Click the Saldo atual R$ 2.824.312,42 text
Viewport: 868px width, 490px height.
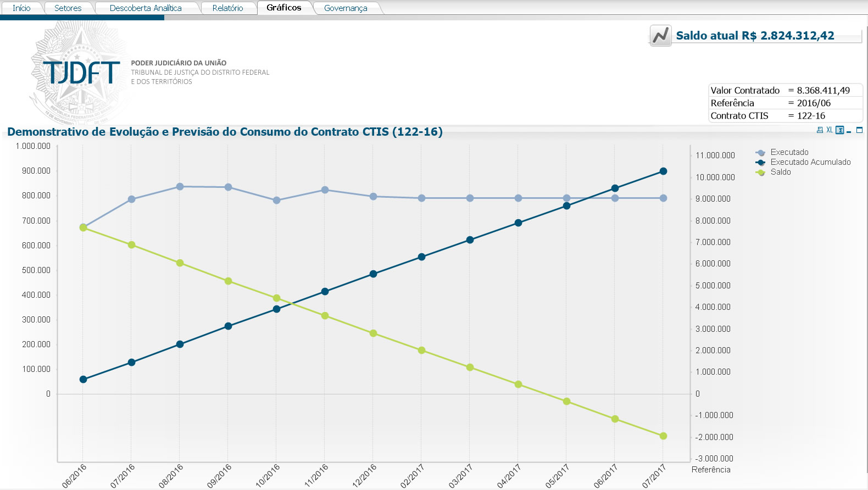pyautogui.click(x=755, y=36)
